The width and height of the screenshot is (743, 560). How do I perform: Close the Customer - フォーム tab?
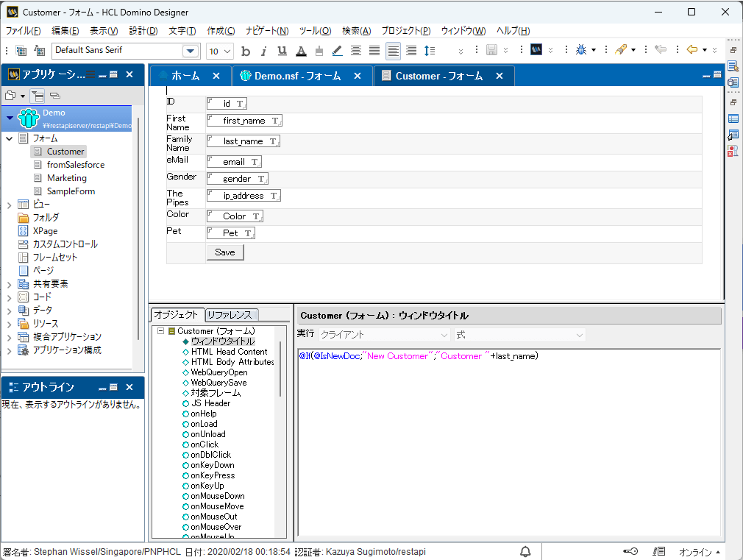pyautogui.click(x=500, y=76)
